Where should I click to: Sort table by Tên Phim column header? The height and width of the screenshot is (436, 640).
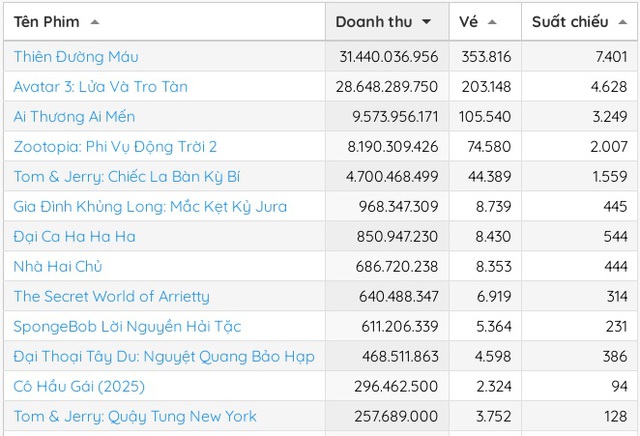click(46, 22)
